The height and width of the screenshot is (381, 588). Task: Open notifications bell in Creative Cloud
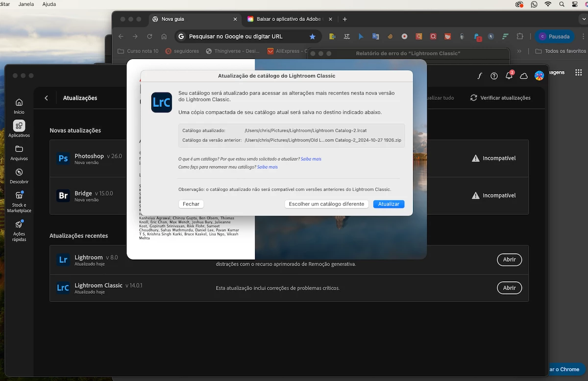509,76
